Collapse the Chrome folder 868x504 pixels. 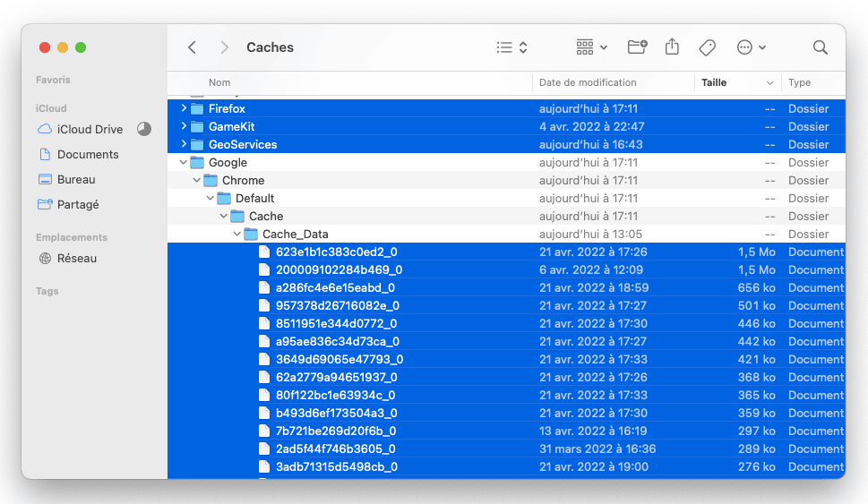[196, 180]
